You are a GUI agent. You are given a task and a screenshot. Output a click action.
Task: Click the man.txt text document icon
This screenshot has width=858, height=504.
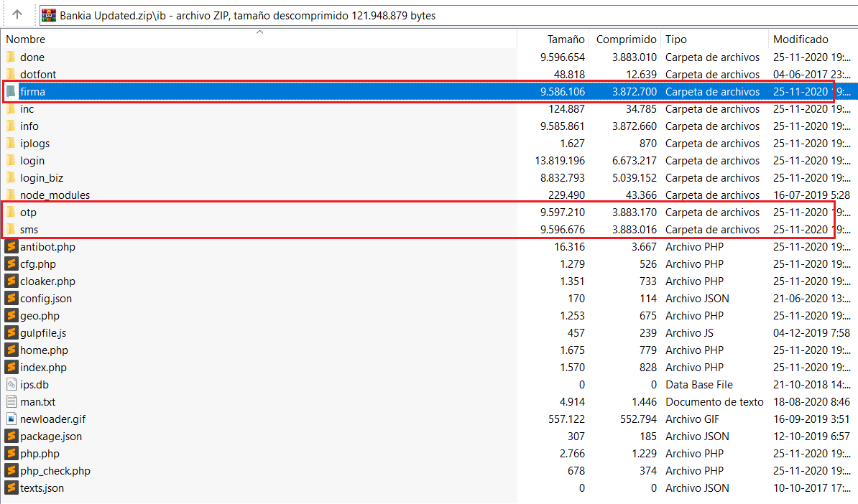(11, 401)
